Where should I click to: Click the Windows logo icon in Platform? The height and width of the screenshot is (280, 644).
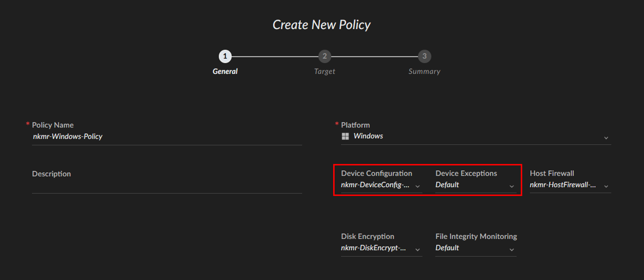coord(345,136)
